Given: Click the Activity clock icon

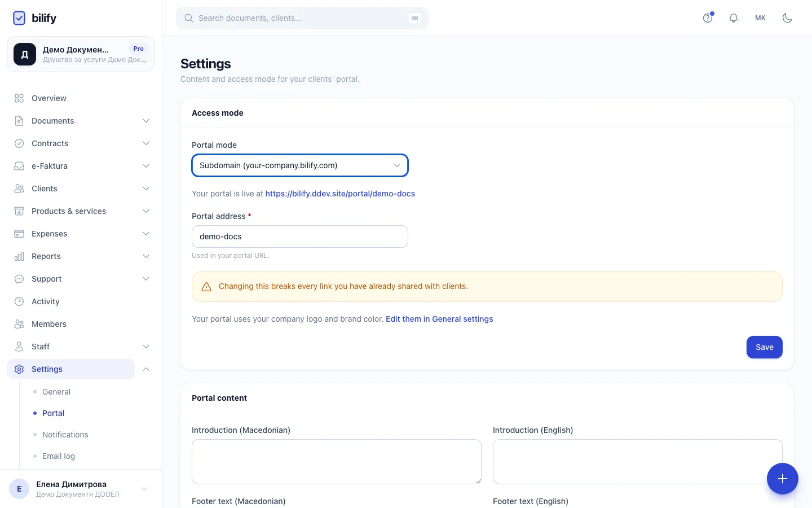Looking at the screenshot, I should tap(19, 301).
